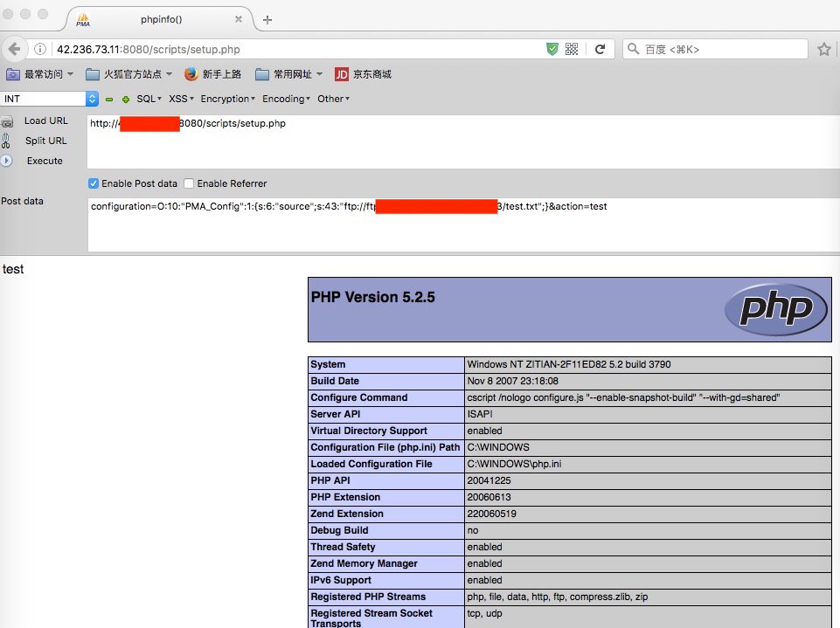This screenshot has height=628, width=840.
Task: Open the Other dropdown menu
Action: [x=333, y=99]
